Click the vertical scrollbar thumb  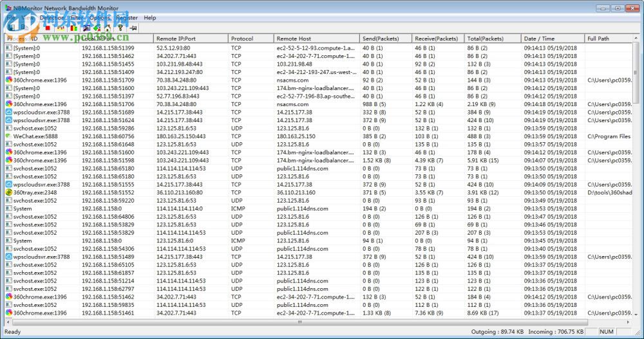tap(636, 73)
